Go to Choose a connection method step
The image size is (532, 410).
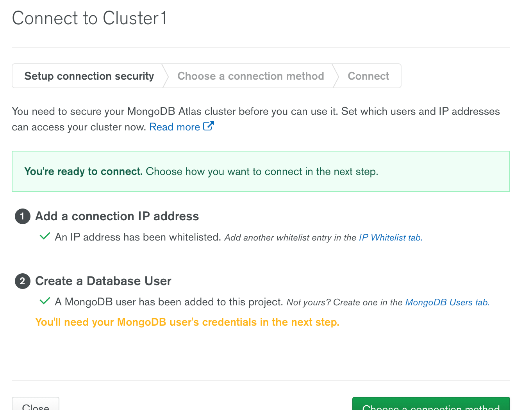pyautogui.click(x=250, y=76)
